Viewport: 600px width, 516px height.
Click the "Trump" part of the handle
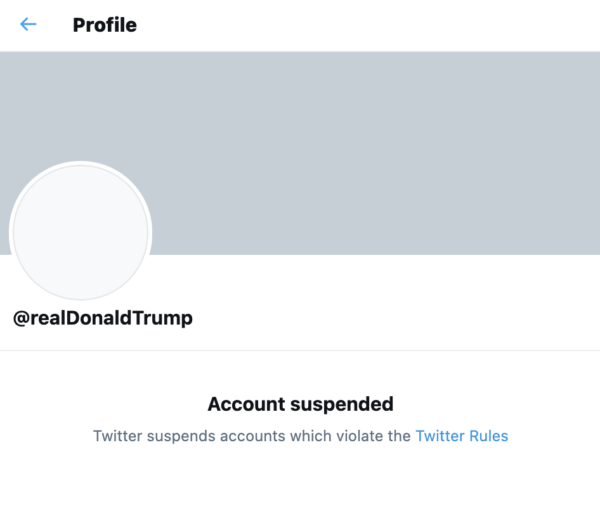tap(167, 318)
